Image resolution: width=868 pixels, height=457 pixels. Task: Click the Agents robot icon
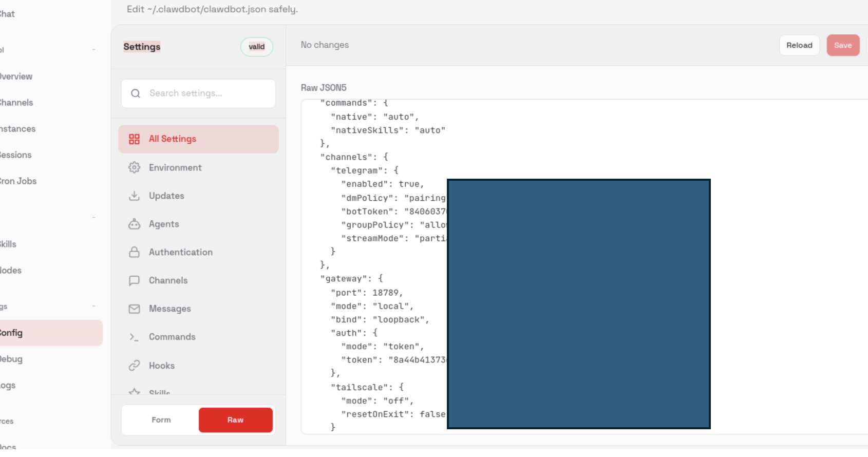[134, 224]
